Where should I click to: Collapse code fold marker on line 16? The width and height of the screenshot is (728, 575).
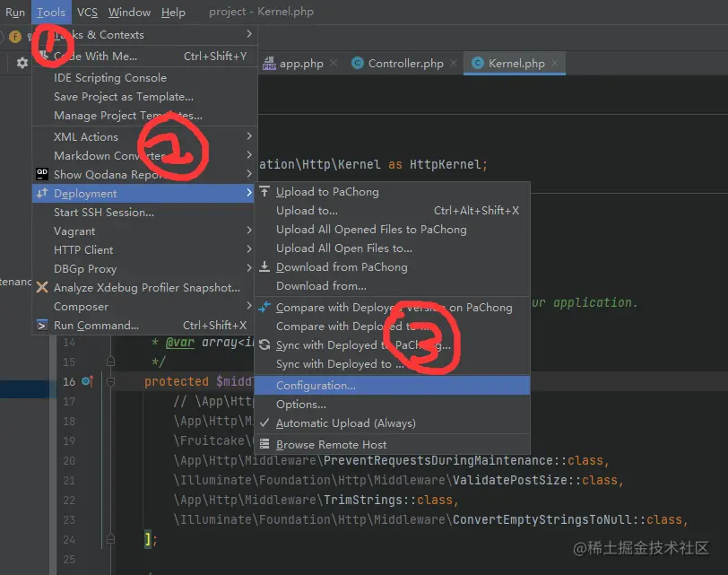pyautogui.click(x=110, y=382)
